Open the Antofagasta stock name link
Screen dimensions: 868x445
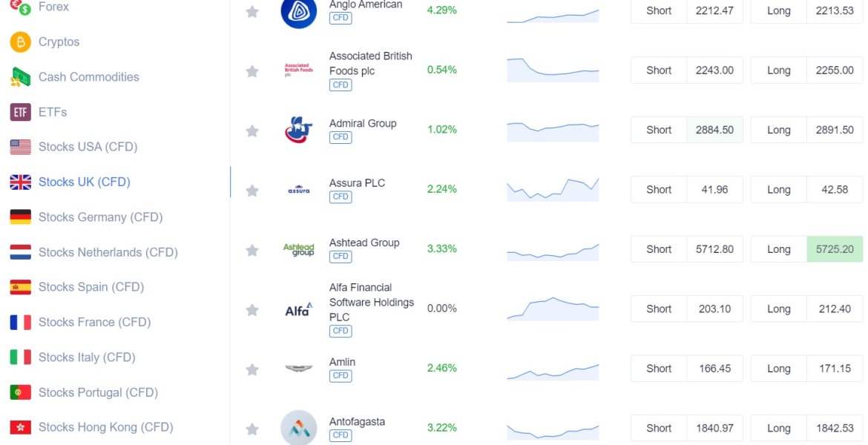click(x=357, y=422)
